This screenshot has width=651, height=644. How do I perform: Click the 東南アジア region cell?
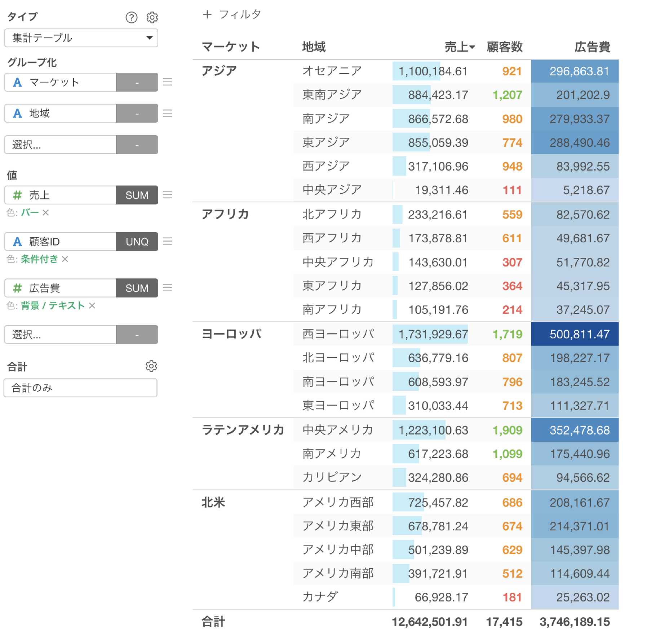(x=332, y=94)
